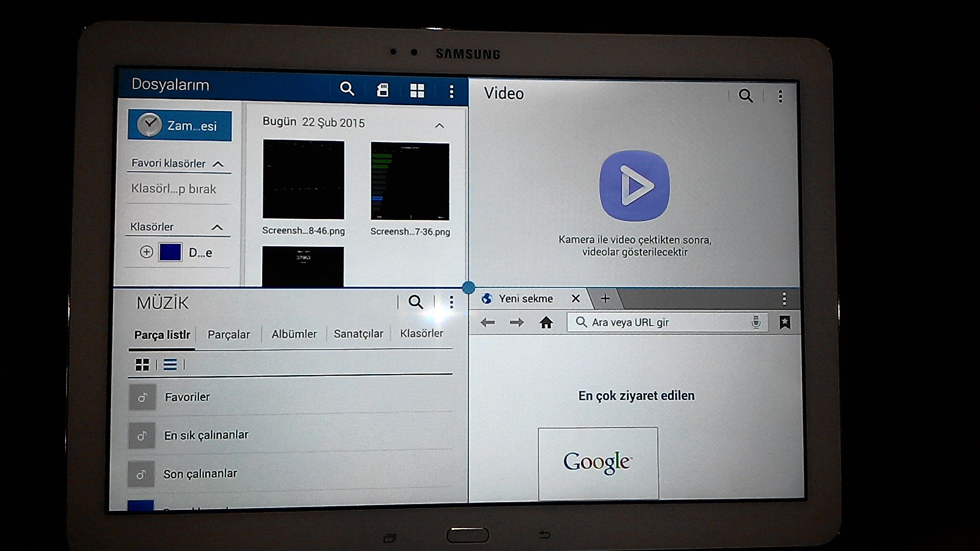Screen dimensions: 980x551
Task: Switch Dosyalarım to grid view icon
Action: coord(417,91)
